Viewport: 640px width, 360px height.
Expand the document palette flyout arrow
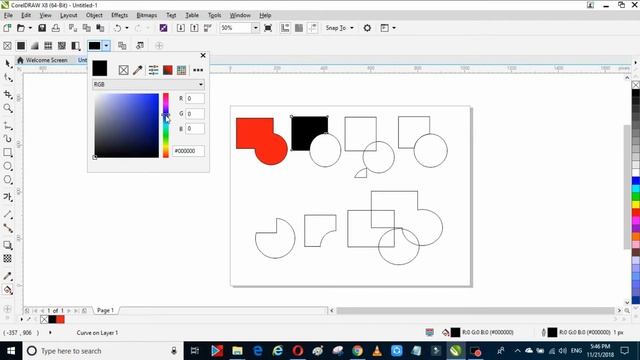point(22,319)
